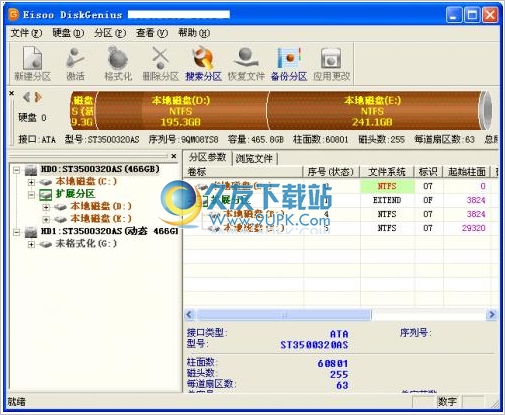
Task: Open the 文件(F) menu
Action: [x=26, y=33]
